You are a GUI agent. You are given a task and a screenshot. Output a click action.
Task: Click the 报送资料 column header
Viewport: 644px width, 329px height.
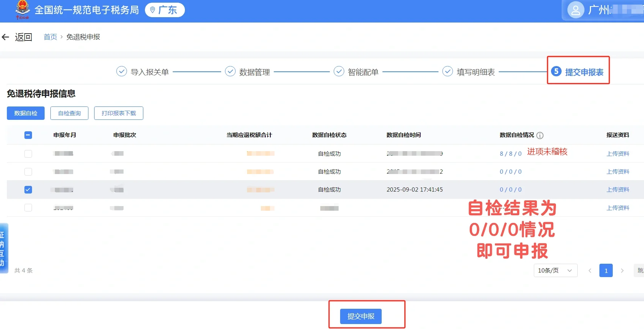[x=618, y=135]
